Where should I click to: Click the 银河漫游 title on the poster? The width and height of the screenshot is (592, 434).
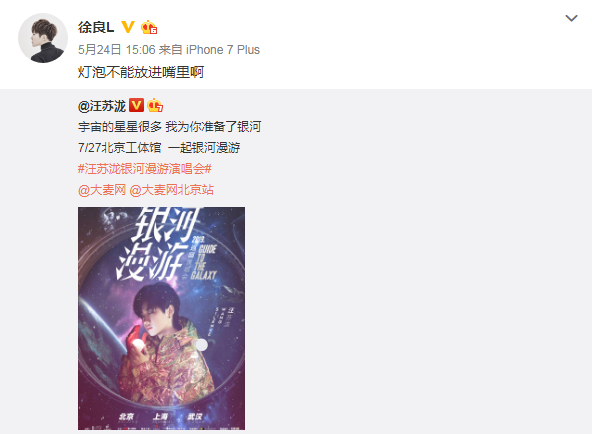(x=156, y=245)
